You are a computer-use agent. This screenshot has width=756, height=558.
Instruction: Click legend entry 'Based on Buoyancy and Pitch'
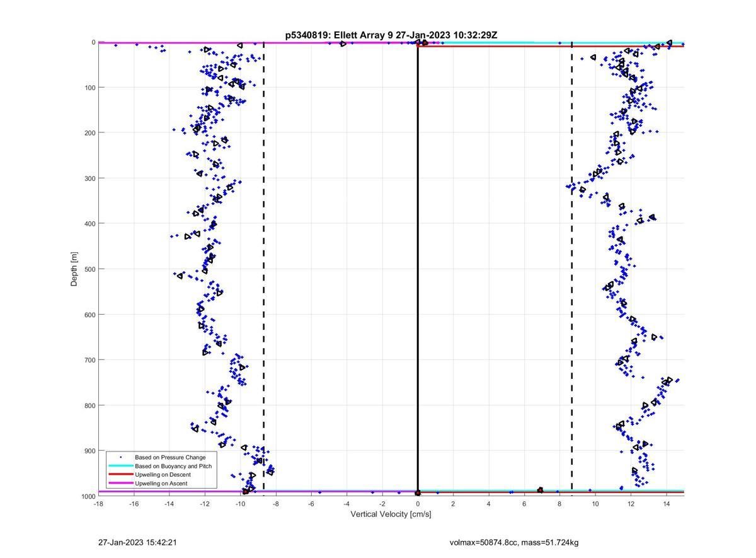click(x=173, y=466)
